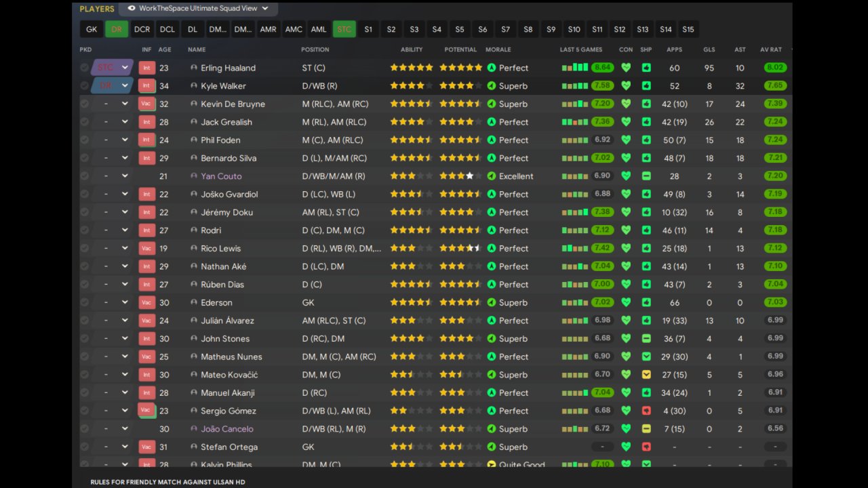Screen dimensions: 868x488
Task: Click Mateo Kovačić's yellow match sharpness icon
Action: click(x=646, y=375)
